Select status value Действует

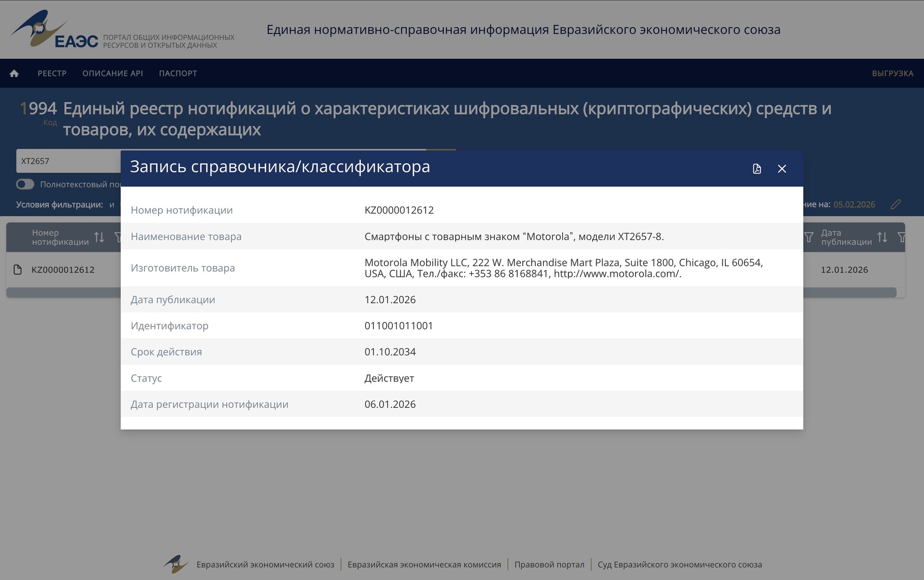click(x=389, y=378)
